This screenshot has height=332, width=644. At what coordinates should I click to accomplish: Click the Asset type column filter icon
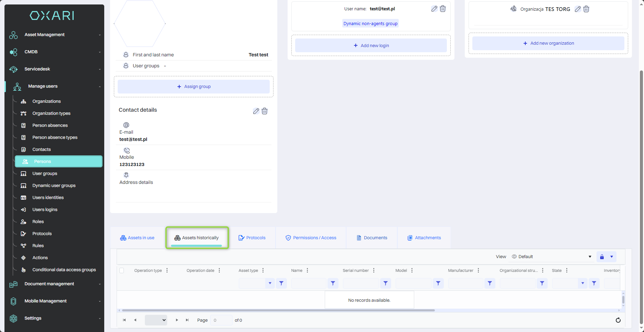[281, 283]
